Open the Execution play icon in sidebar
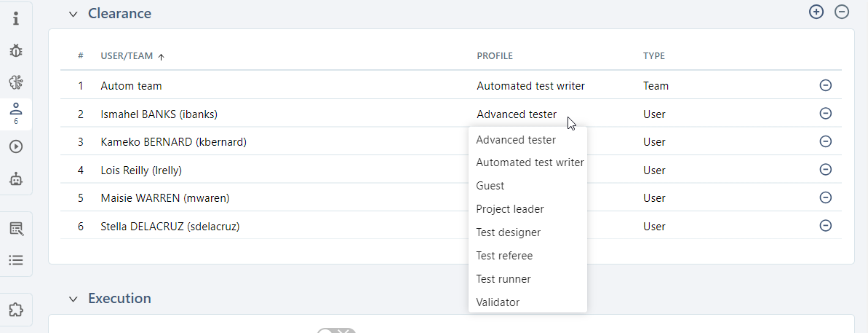Screen dimensions: 868x333 coord(16,146)
